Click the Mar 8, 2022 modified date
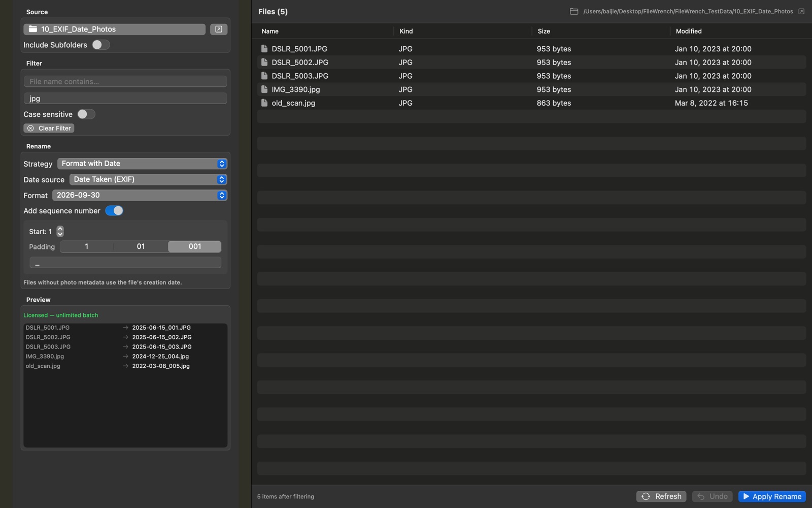The width and height of the screenshot is (812, 508). (x=711, y=103)
